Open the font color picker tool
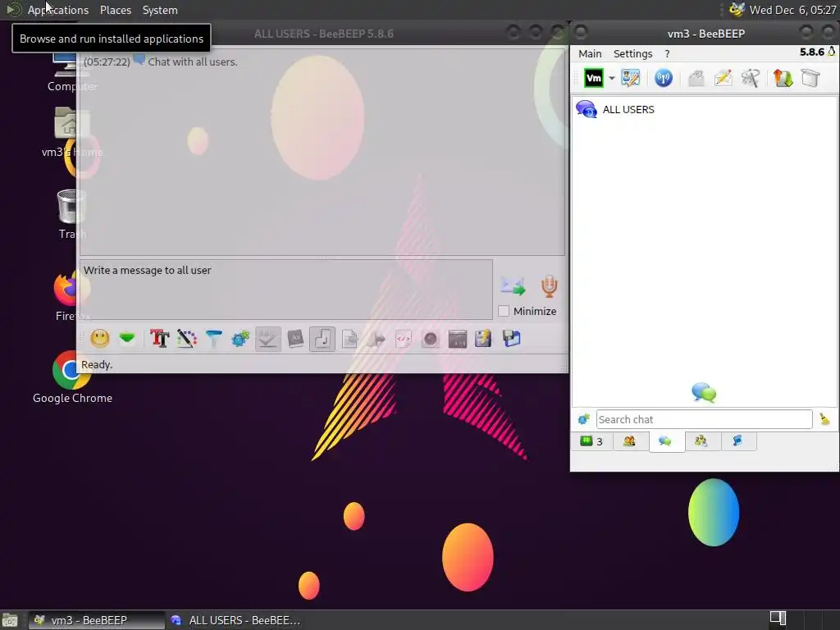 [186, 339]
